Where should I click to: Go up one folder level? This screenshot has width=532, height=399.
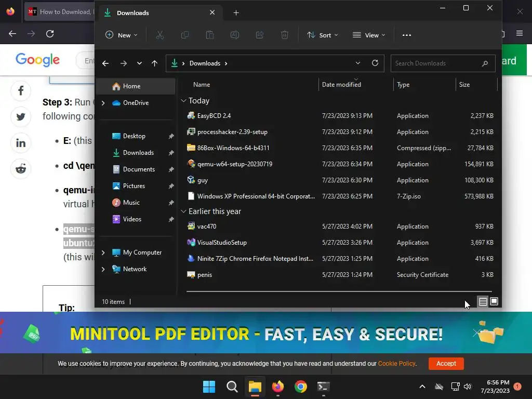click(154, 63)
